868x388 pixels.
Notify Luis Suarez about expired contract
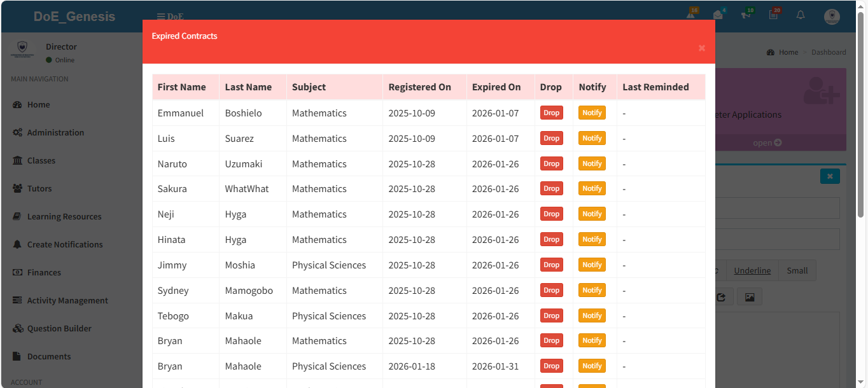pos(591,138)
